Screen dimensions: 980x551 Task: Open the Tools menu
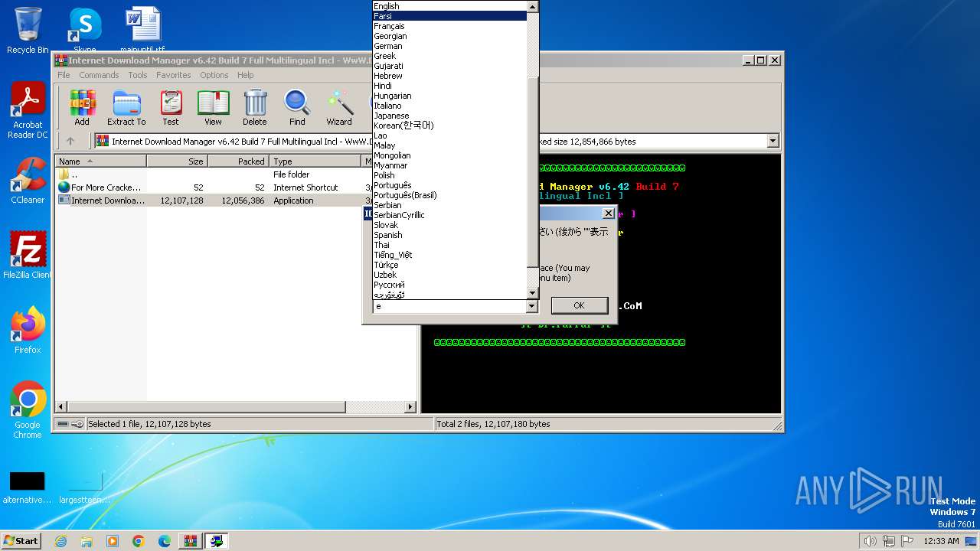(138, 75)
